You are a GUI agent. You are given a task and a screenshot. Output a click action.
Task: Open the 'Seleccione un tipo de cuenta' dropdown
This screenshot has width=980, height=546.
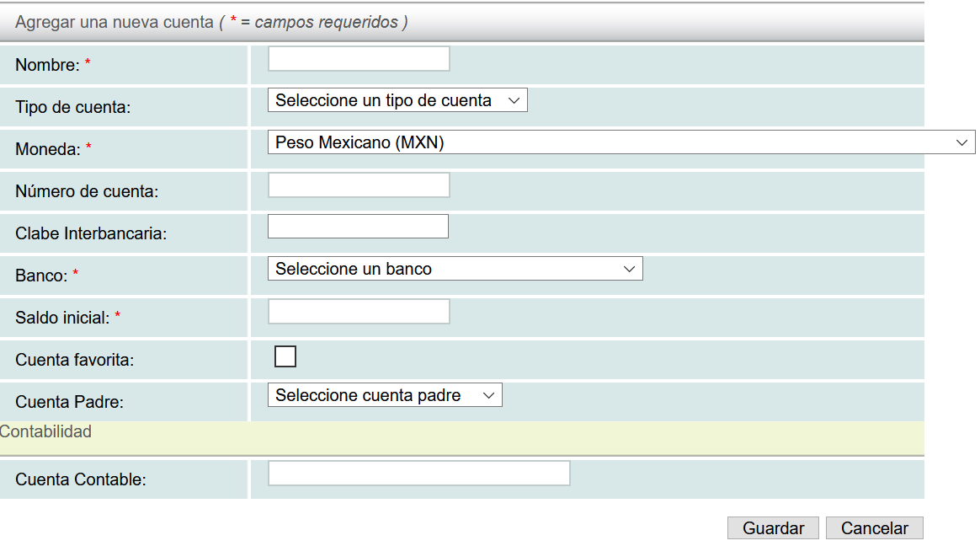pyautogui.click(x=397, y=100)
